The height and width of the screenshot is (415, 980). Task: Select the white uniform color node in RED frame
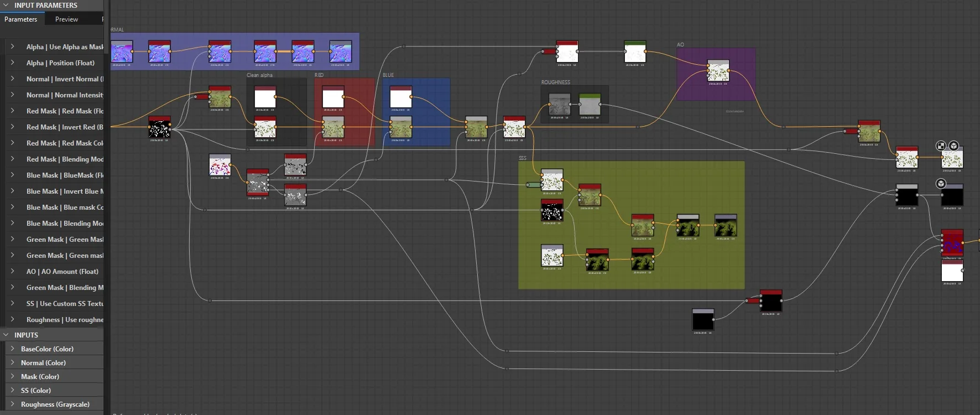(333, 97)
